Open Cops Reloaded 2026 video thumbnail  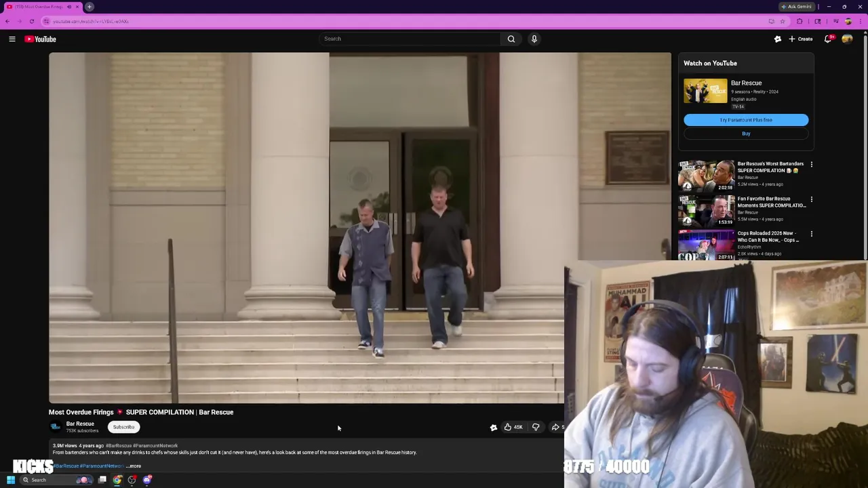pos(706,245)
